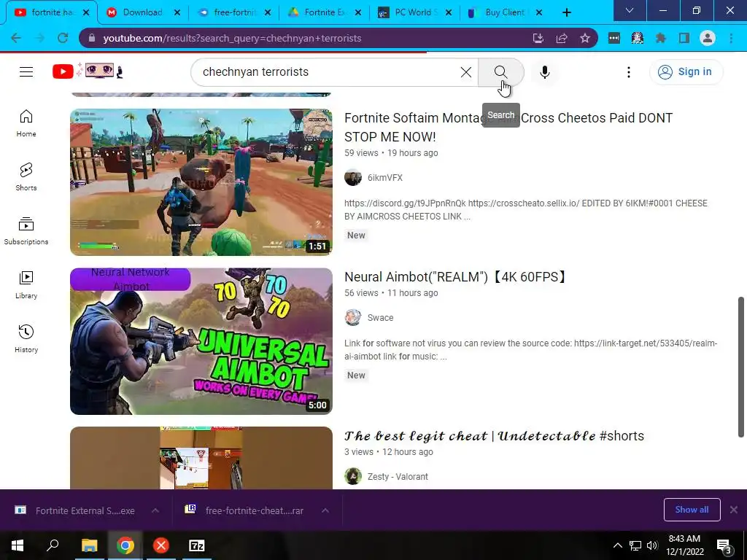Click the page vertical scrollbar thumb
This screenshot has width=747, height=560.
(x=741, y=367)
